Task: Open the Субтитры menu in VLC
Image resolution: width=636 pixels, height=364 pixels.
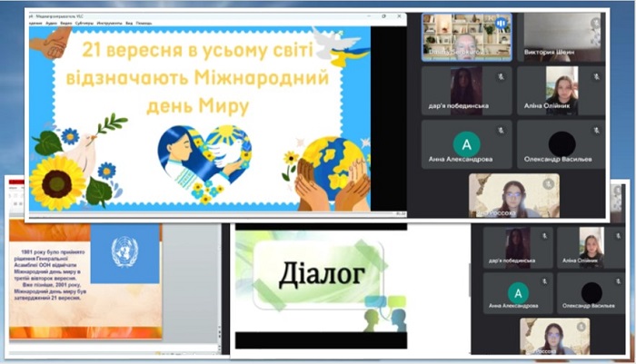Action: click(84, 23)
